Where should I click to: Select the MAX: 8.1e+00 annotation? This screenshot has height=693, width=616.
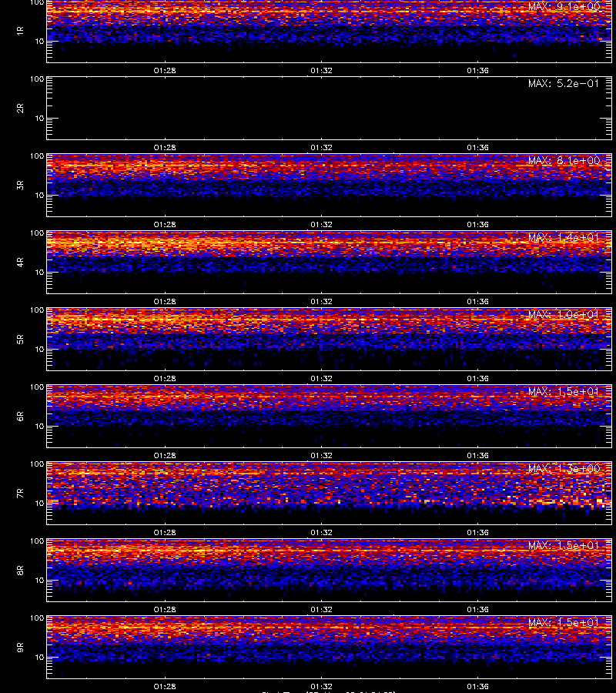[x=564, y=160]
